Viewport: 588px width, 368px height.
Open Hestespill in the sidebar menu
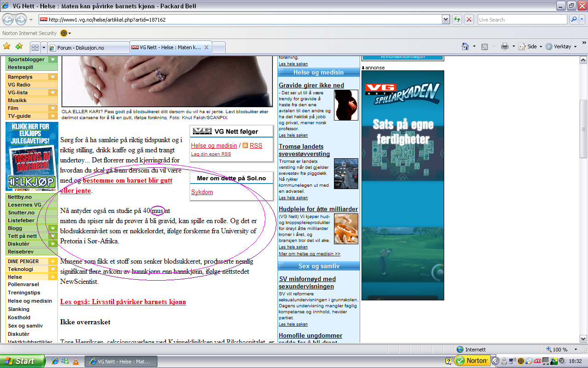click(x=32, y=67)
